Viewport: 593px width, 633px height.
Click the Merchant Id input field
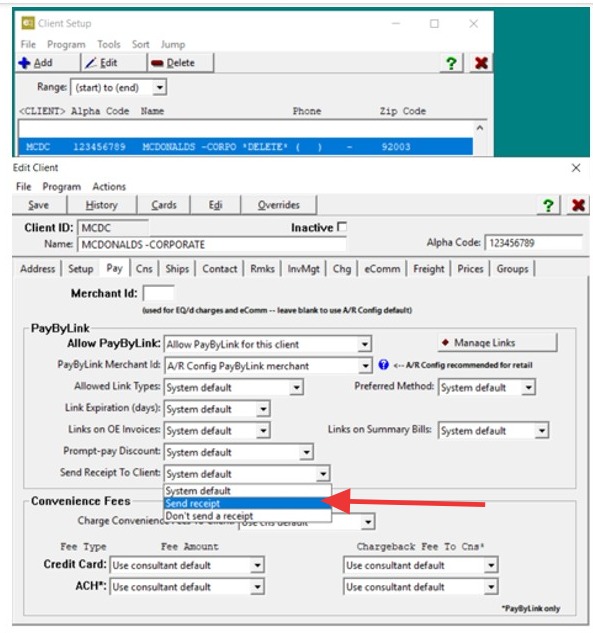(x=158, y=293)
